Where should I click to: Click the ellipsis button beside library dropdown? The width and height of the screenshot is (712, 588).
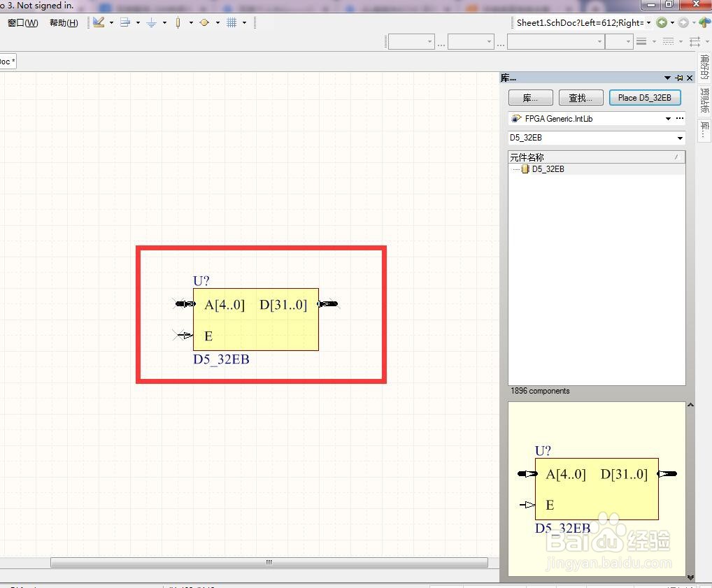click(x=679, y=118)
